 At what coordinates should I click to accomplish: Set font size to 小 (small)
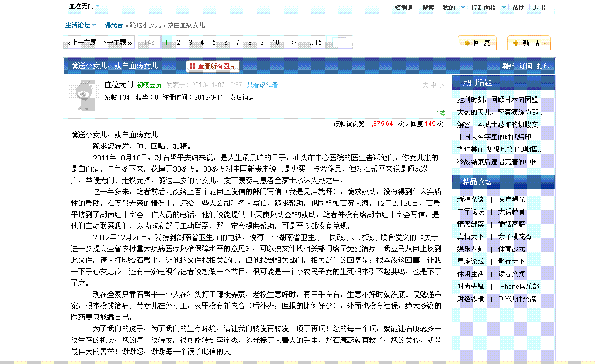pyautogui.click(x=441, y=85)
